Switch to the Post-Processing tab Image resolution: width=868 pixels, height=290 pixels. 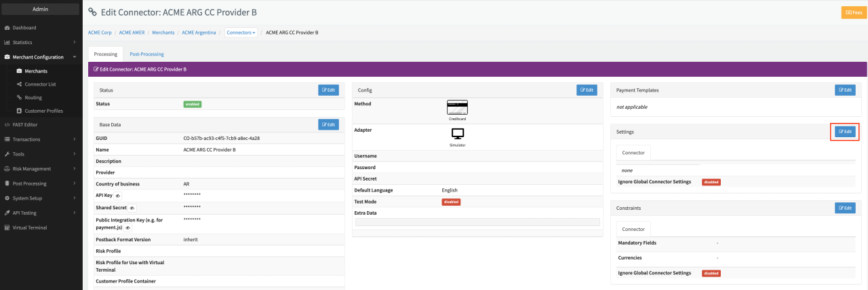(x=146, y=54)
